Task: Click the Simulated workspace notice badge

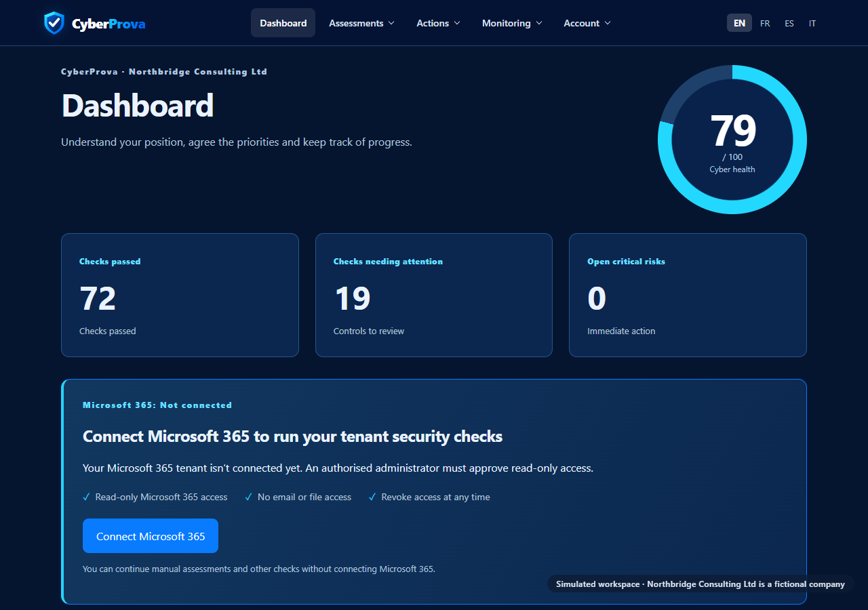Action: pyautogui.click(x=701, y=584)
